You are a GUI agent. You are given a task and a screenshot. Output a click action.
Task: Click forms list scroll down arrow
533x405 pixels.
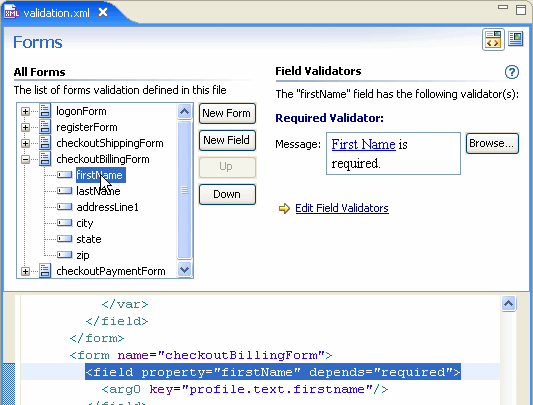click(x=185, y=270)
